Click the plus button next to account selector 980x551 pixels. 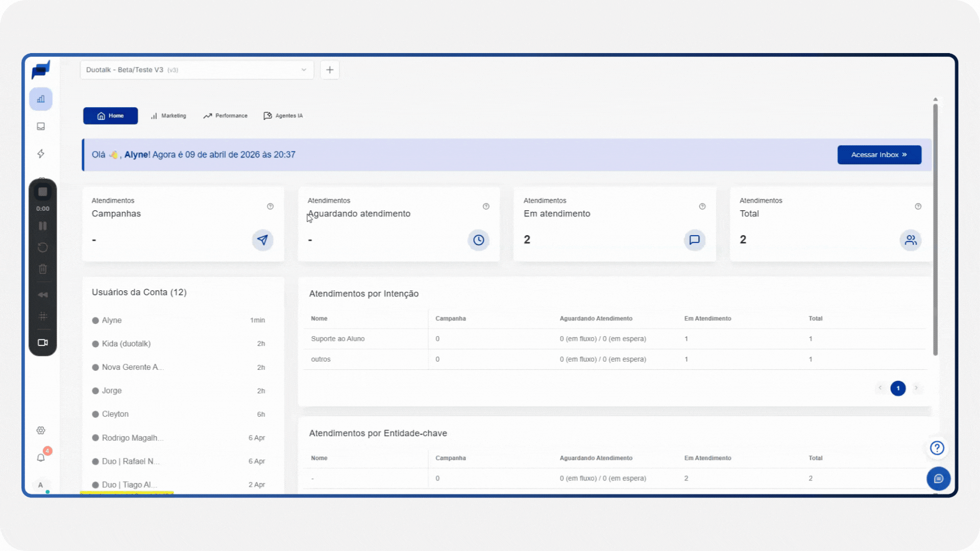(x=330, y=70)
